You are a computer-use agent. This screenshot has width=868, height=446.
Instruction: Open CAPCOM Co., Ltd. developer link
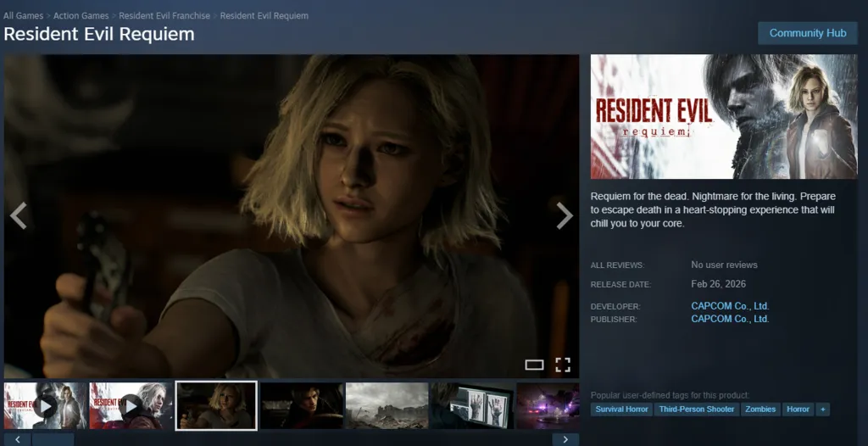click(730, 306)
